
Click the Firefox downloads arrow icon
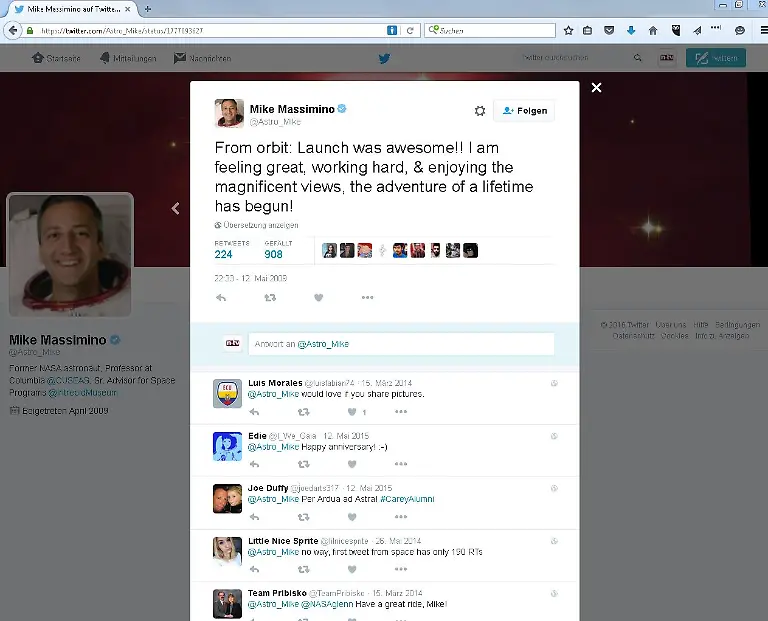[631, 30]
